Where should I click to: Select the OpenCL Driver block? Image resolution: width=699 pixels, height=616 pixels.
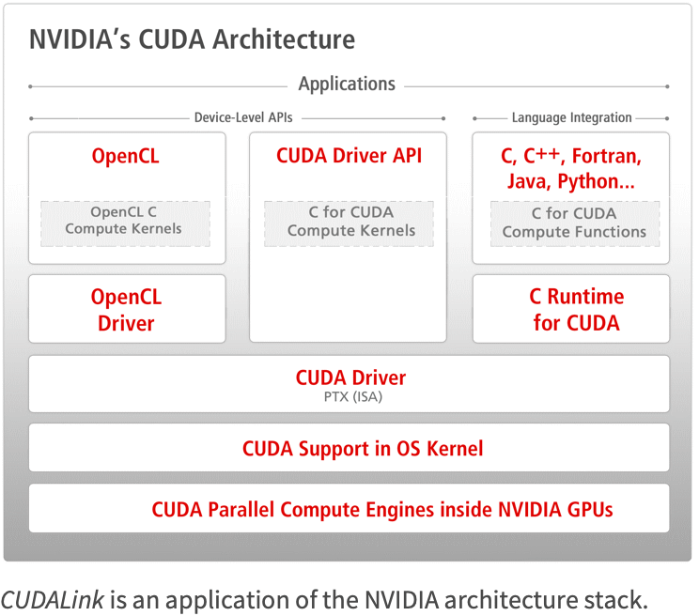(x=127, y=310)
